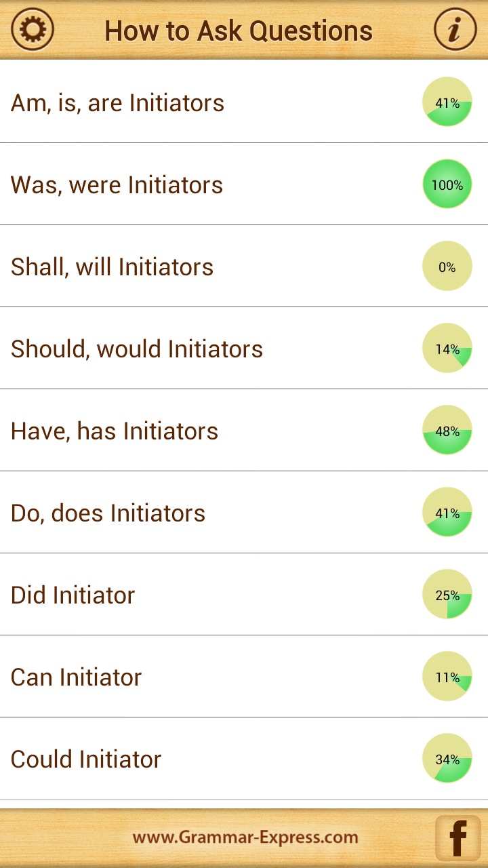Open the Was, were Initiators lesson

pos(244,184)
